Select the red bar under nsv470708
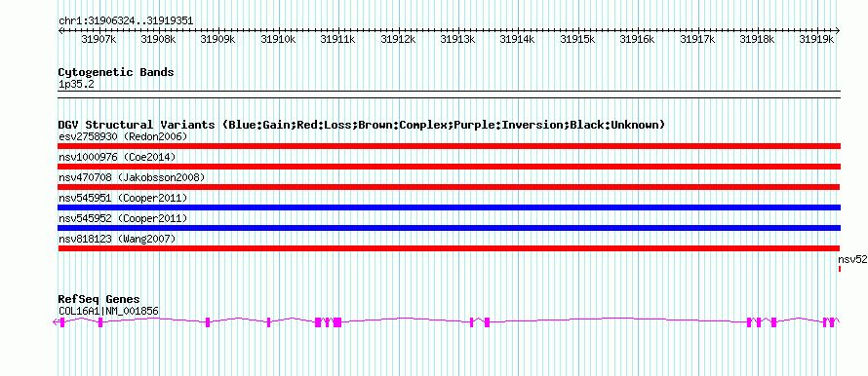The width and height of the screenshot is (868, 376). [450, 187]
